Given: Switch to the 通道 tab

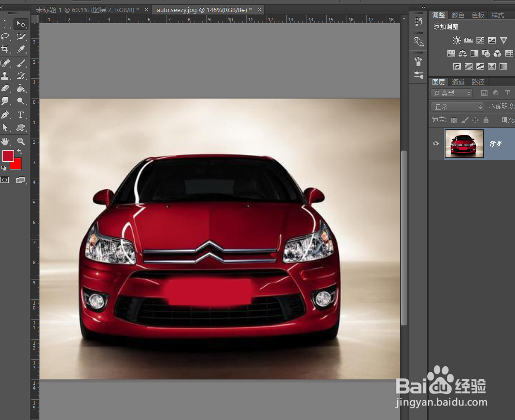Looking at the screenshot, I should point(458,82).
